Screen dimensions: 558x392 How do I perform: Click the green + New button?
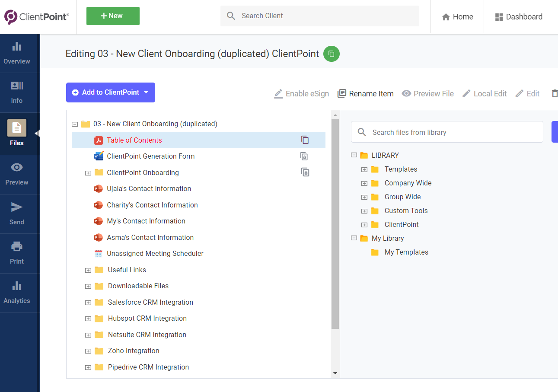[x=113, y=16]
